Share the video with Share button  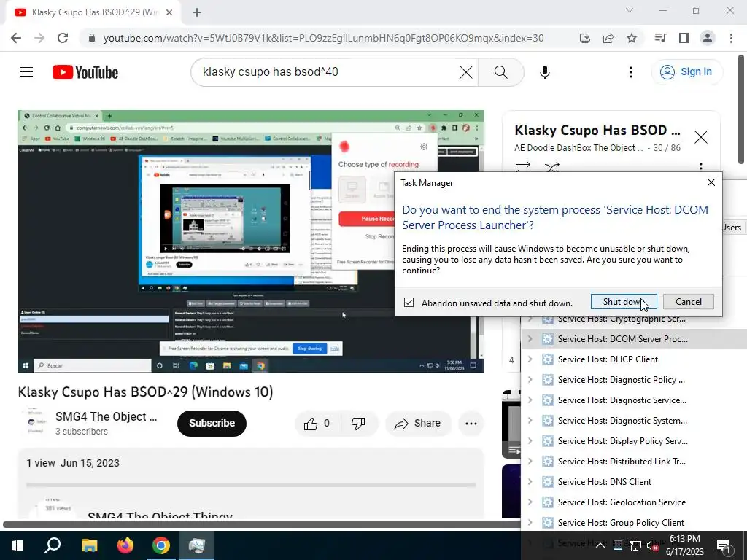click(x=418, y=424)
